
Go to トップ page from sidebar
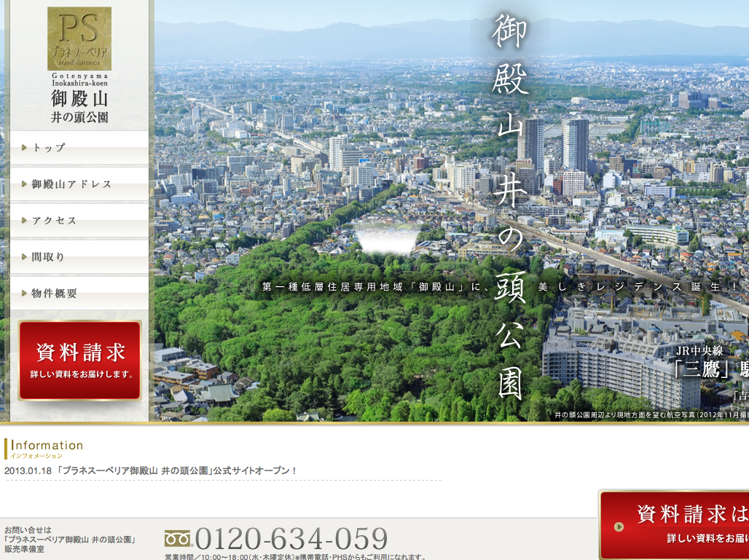49,148
